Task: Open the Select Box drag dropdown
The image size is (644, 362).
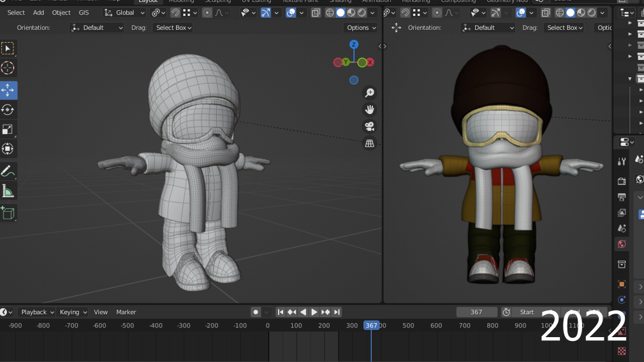Action: (x=173, y=27)
